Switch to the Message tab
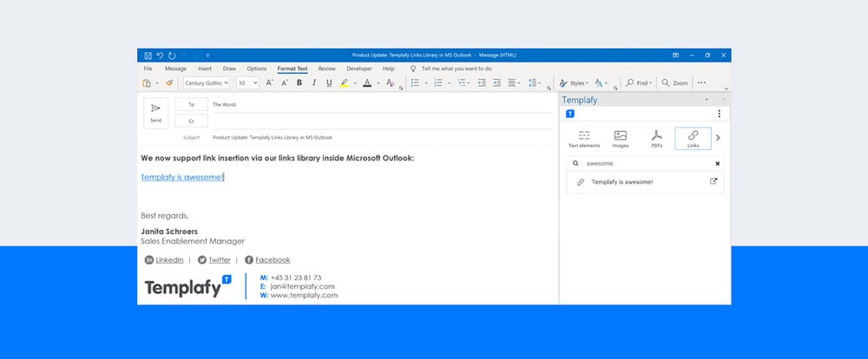This screenshot has width=868, height=359. (175, 69)
